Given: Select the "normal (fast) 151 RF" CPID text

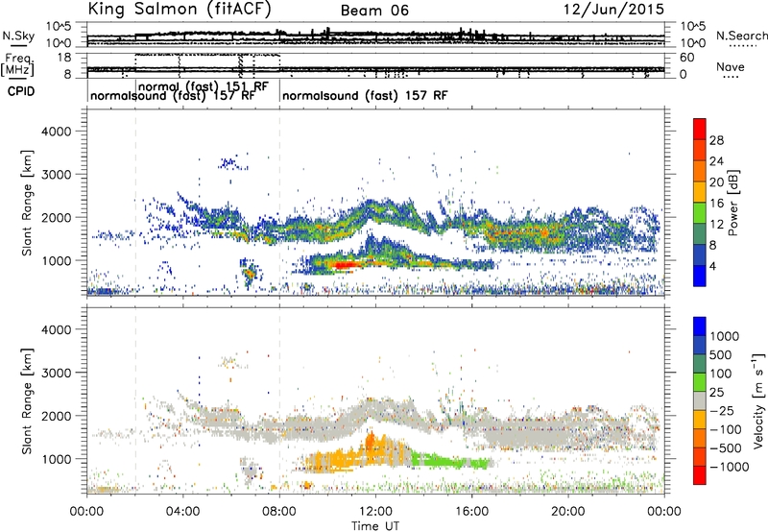Looking at the screenshot, I should point(204,86).
